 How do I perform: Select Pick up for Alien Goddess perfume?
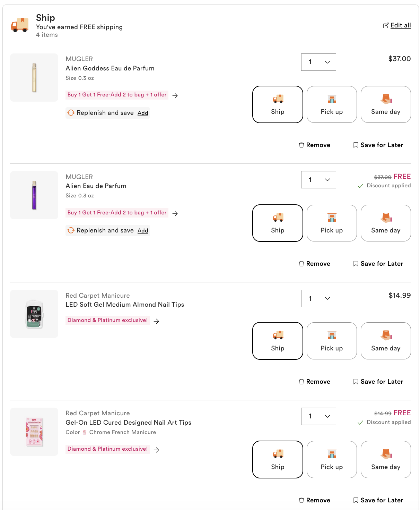coord(332,104)
